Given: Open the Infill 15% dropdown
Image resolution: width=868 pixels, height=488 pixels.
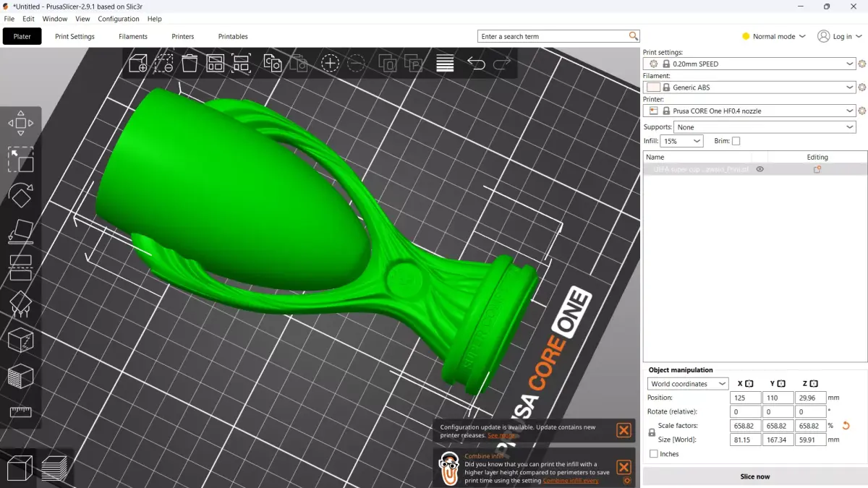Looking at the screenshot, I should [x=682, y=142].
